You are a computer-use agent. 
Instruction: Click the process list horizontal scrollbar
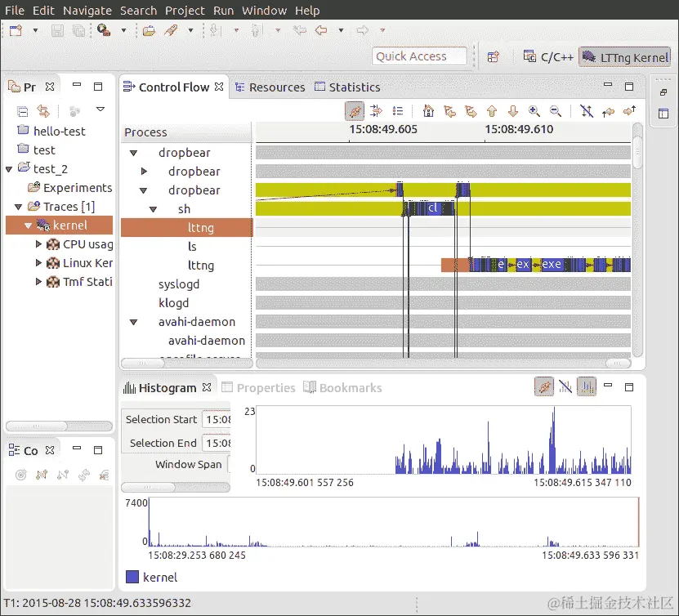coord(186,363)
